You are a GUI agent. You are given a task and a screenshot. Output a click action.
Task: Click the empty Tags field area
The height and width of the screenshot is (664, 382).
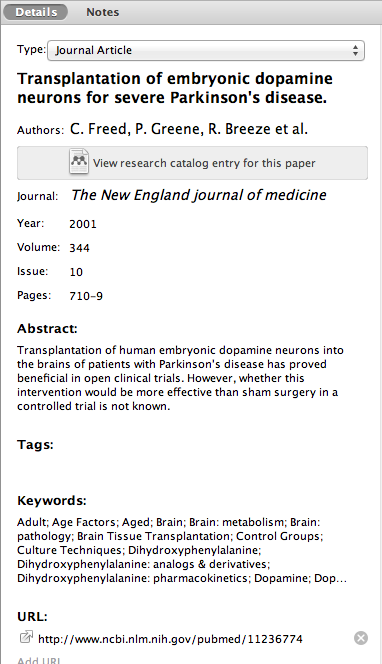pos(191,467)
